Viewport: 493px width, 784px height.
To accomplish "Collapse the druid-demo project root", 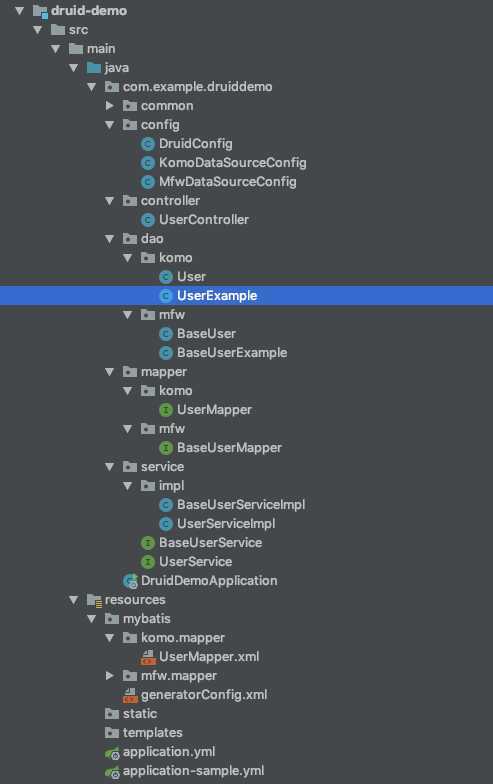I will tap(20, 10).
